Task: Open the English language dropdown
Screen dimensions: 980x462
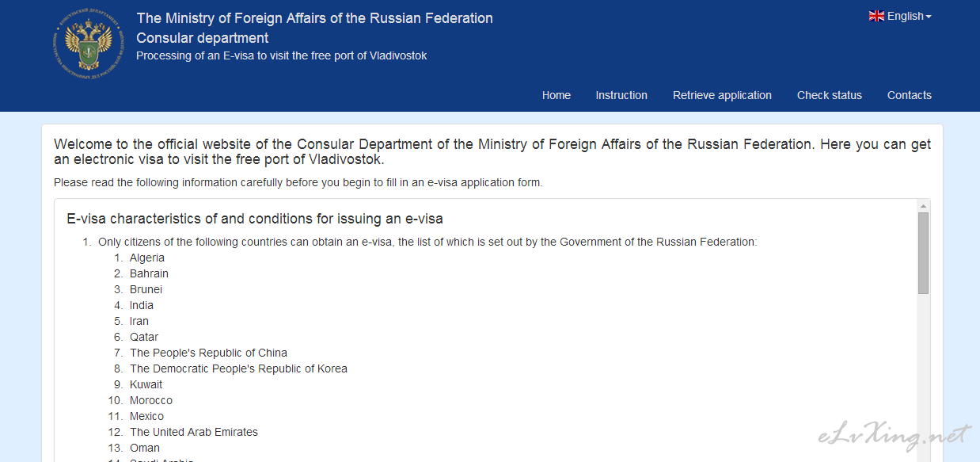Action: 900,16
